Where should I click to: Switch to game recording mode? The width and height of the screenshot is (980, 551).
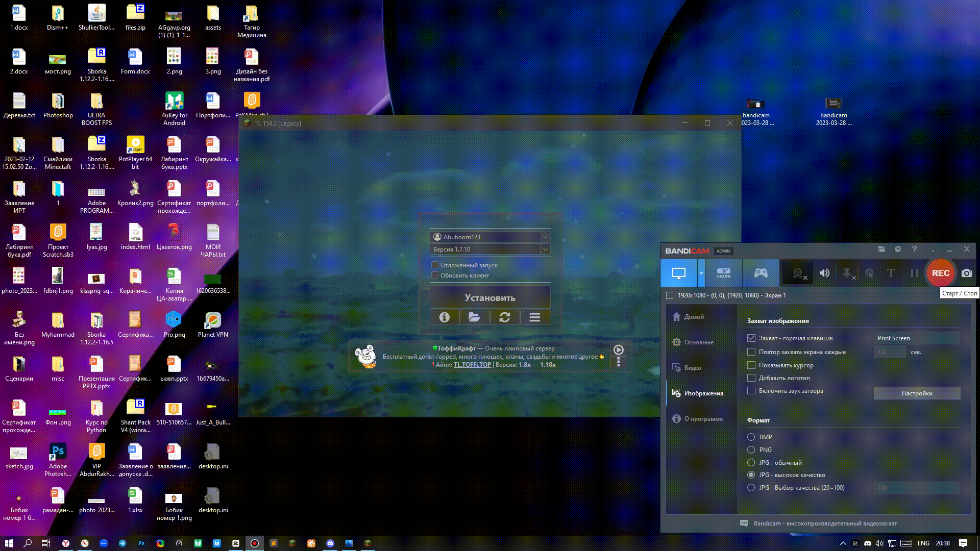[x=761, y=273]
